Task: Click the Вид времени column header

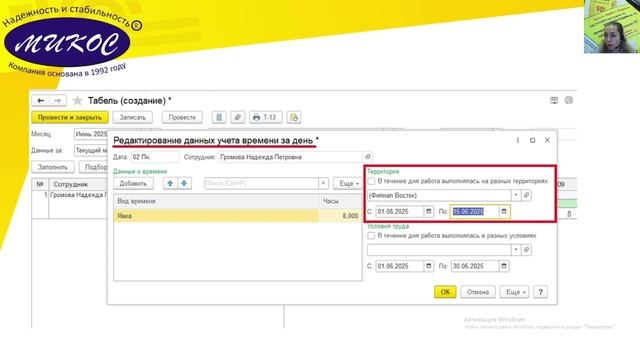Action: coord(216,201)
